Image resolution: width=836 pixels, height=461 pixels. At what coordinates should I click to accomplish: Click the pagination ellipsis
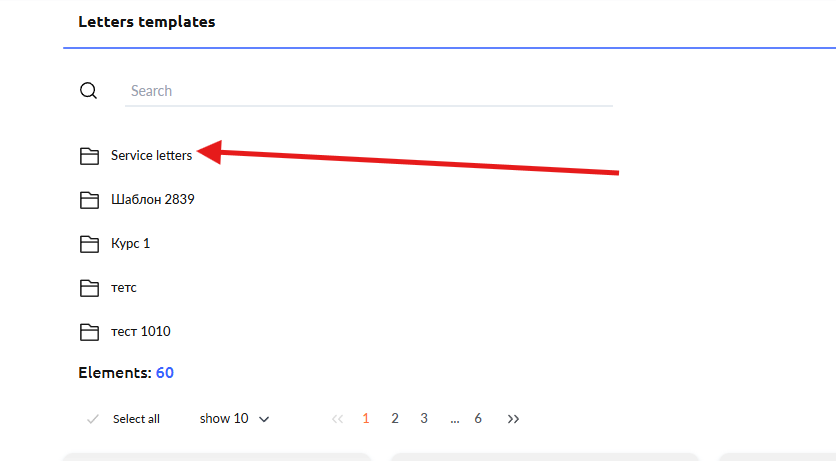pos(454,419)
